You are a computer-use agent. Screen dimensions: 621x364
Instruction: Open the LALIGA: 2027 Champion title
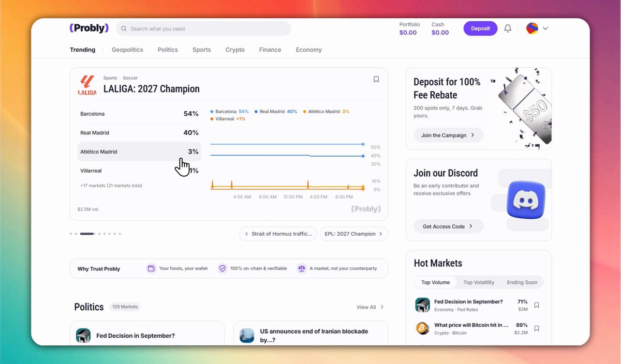(x=152, y=89)
